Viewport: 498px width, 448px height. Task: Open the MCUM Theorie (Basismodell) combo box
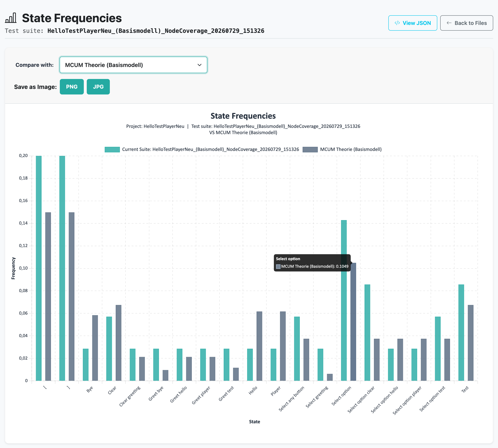point(133,65)
